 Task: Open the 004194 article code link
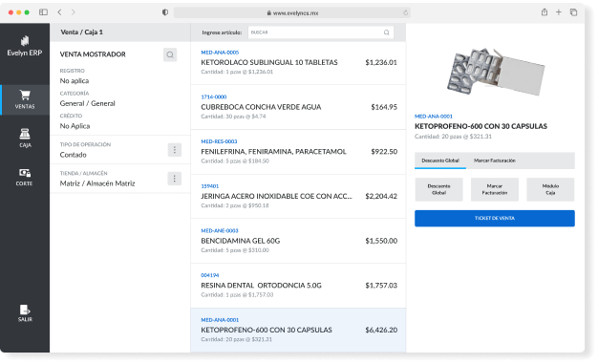210,275
